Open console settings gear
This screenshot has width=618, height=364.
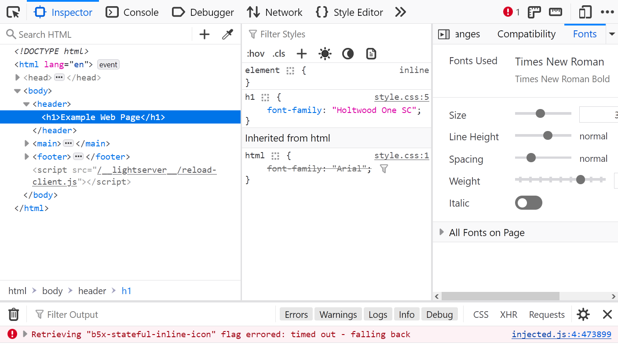click(583, 314)
